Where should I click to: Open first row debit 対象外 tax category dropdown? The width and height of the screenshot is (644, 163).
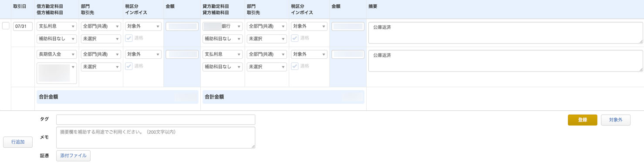point(143,26)
